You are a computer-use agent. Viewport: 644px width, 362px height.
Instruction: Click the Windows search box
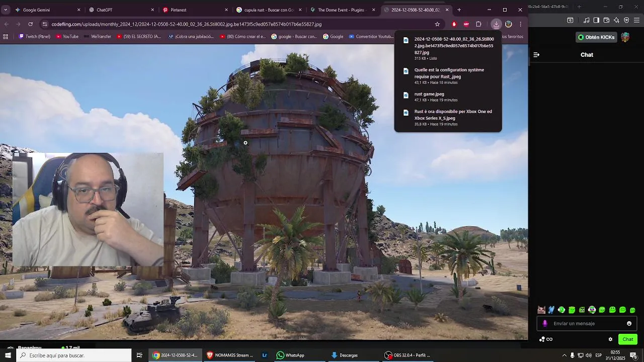click(x=73, y=355)
